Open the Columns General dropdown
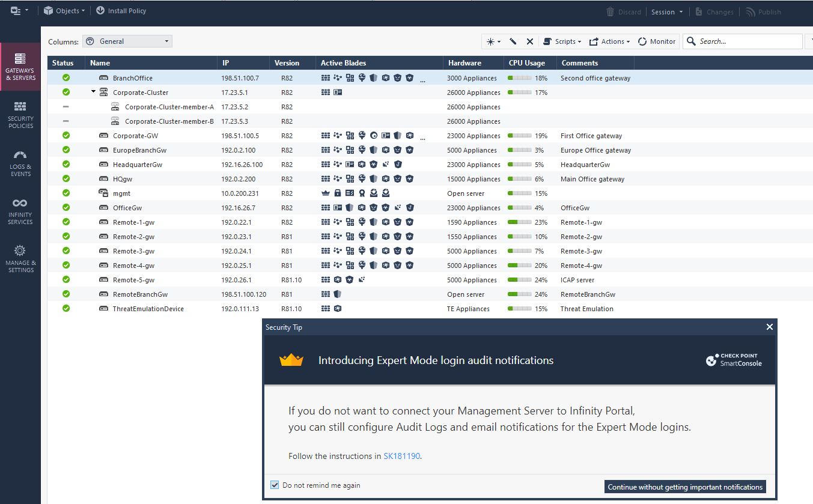This screenshot has height=504, width=813. pyautogui.click(x=127, y=41)
